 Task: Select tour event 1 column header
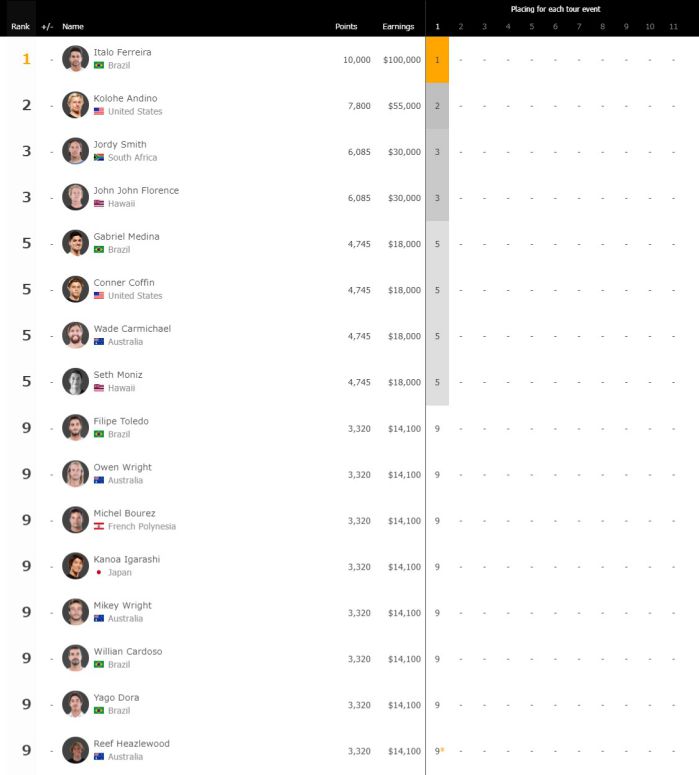437,26
